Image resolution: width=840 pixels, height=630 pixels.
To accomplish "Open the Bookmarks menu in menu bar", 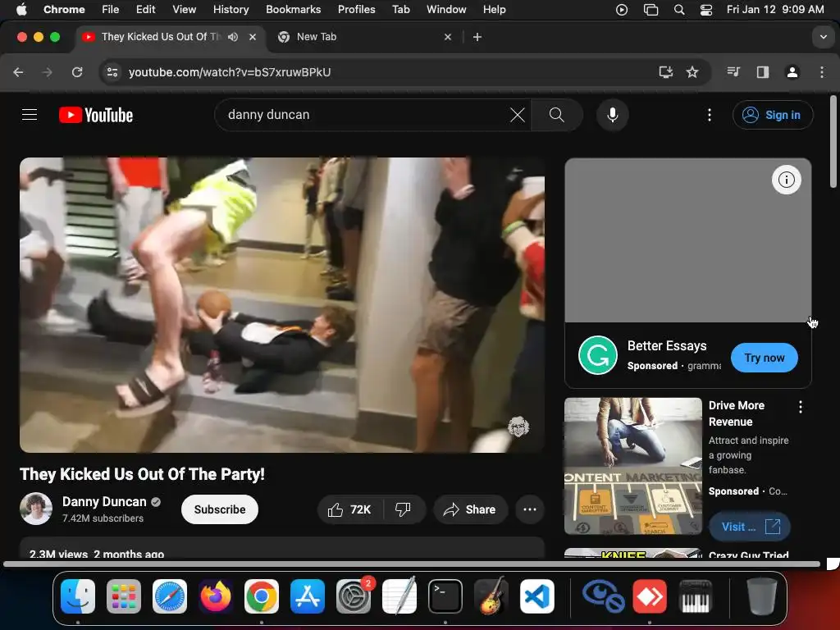I will 293,10.
